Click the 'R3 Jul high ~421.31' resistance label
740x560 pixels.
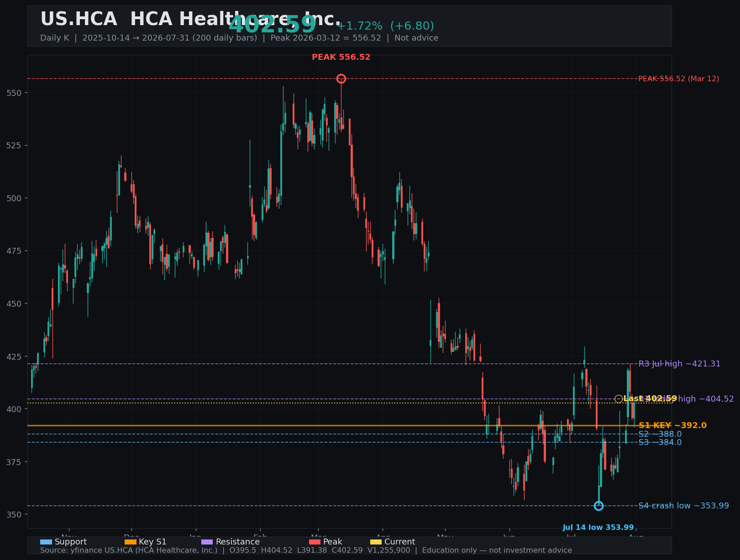coord(679,364)
